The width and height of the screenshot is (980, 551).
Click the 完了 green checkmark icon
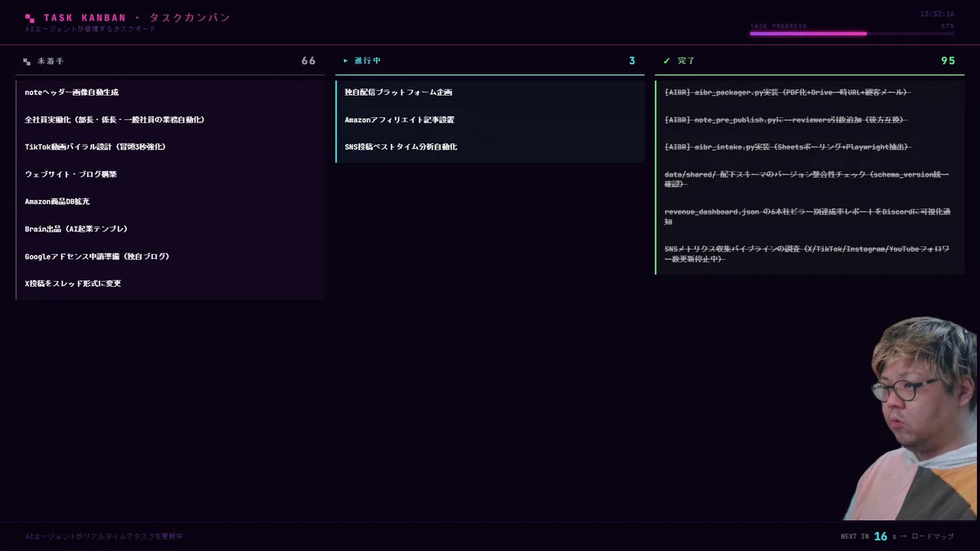click(x=667, y=60)
